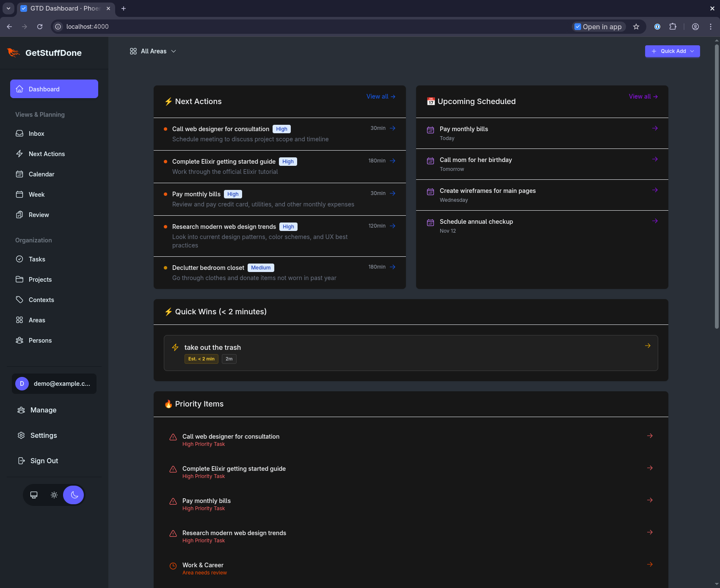Click "Declutter bedroom closet" task title

(x=208, y=268)
